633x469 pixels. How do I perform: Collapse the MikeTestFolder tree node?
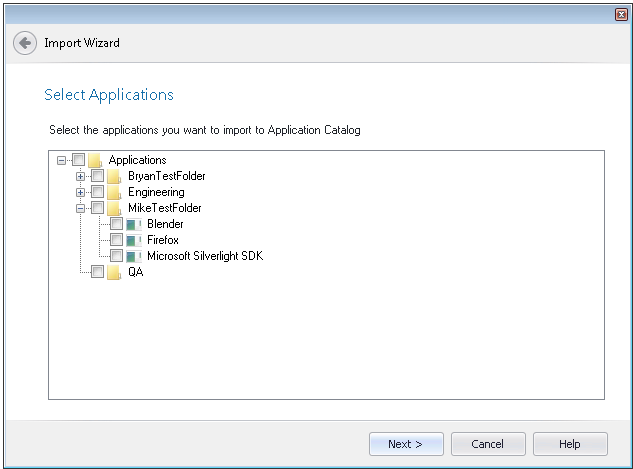click(x=81, y=208)
